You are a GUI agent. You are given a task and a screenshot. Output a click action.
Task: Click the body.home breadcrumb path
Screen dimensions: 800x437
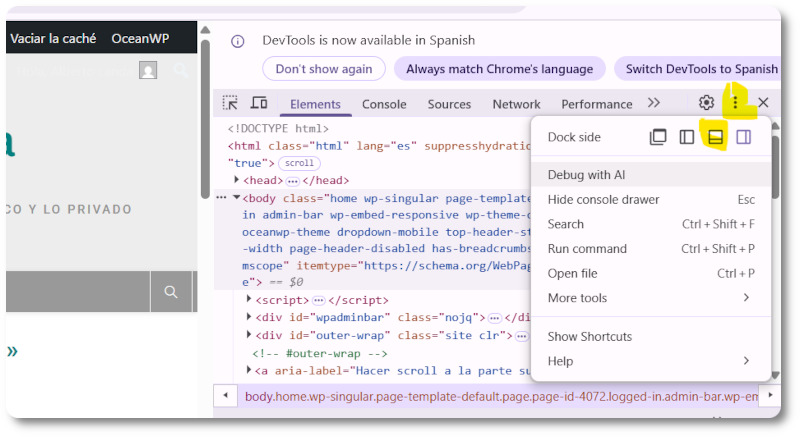point(501,396)
